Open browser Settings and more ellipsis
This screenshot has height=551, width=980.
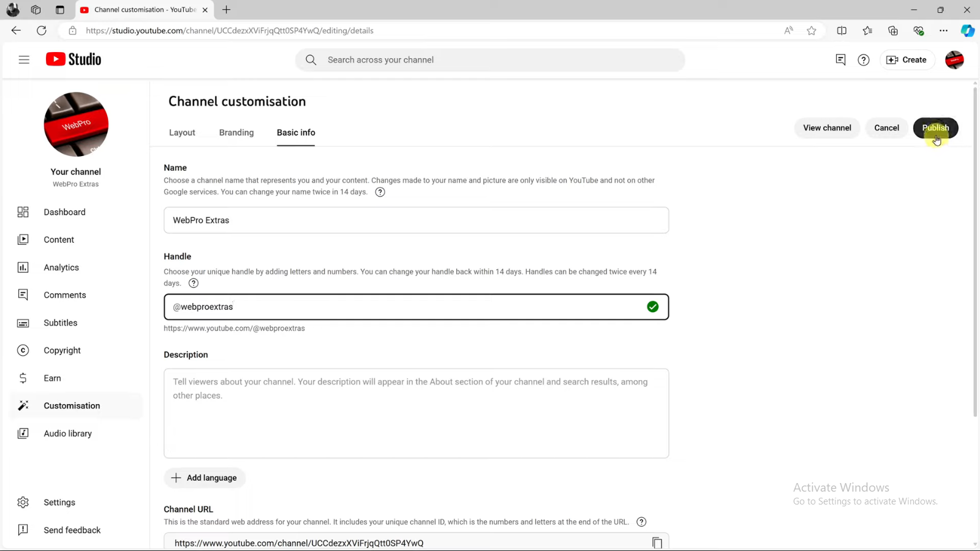click(944, 31)
